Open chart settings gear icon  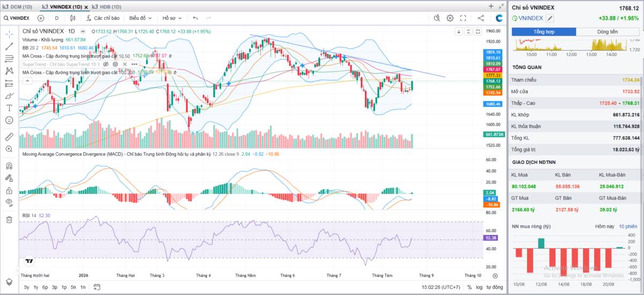tap(450, 18)
